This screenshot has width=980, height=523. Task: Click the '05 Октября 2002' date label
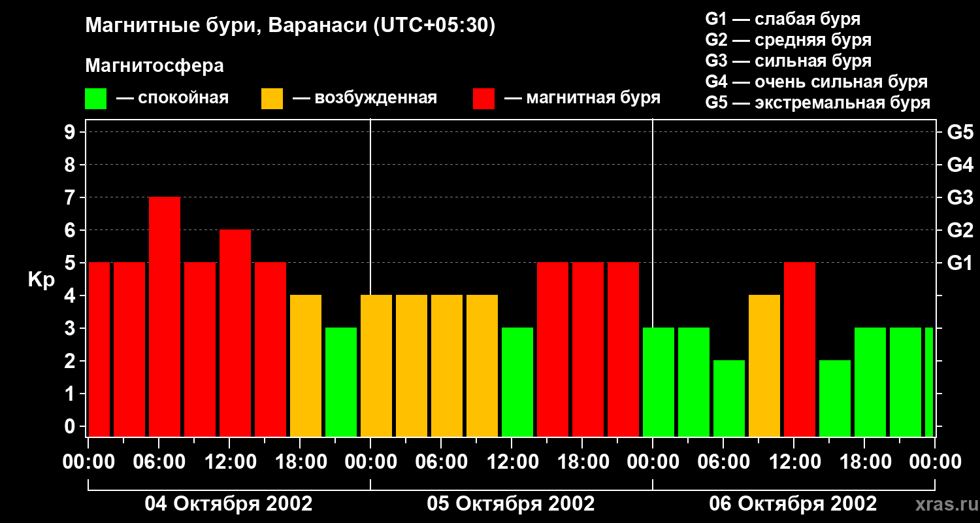[x=511, y=504]
